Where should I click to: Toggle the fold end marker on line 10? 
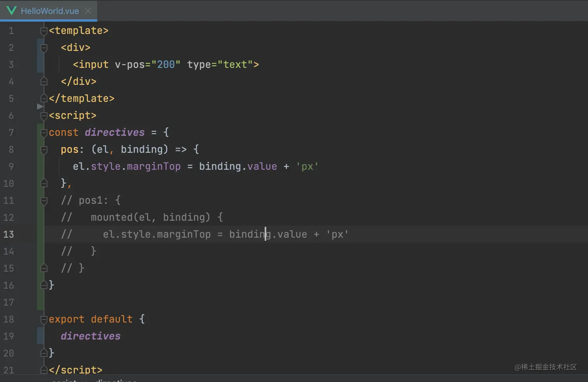point(44,183)
